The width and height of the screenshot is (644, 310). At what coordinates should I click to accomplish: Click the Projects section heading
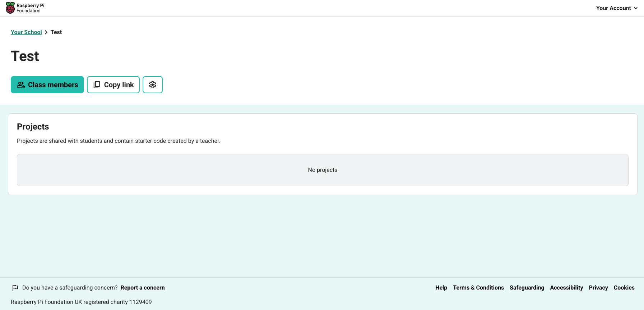point(33,127)
